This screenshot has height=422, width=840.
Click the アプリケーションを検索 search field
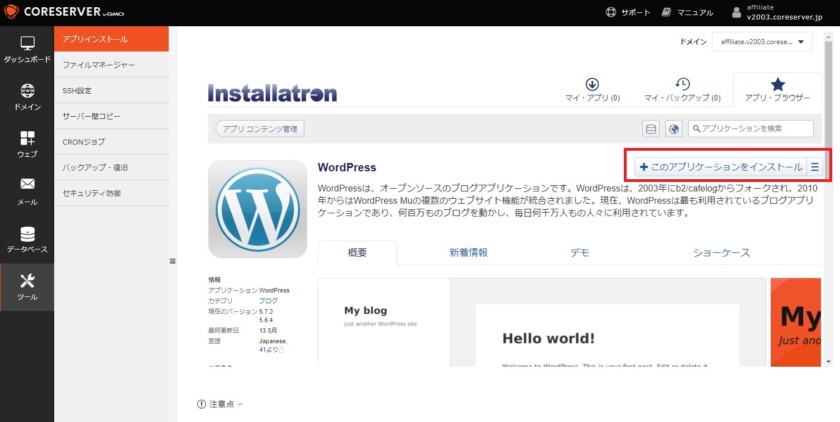click(x=751, y=129)
